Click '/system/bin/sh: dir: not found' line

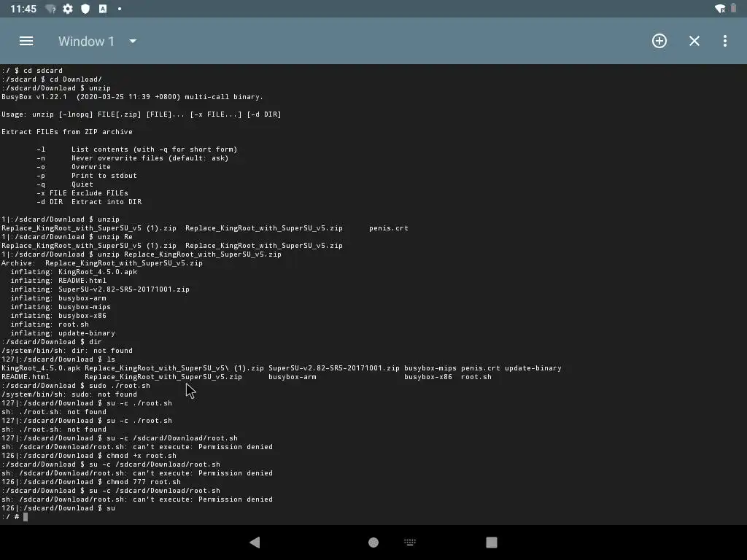click(67, 351)
